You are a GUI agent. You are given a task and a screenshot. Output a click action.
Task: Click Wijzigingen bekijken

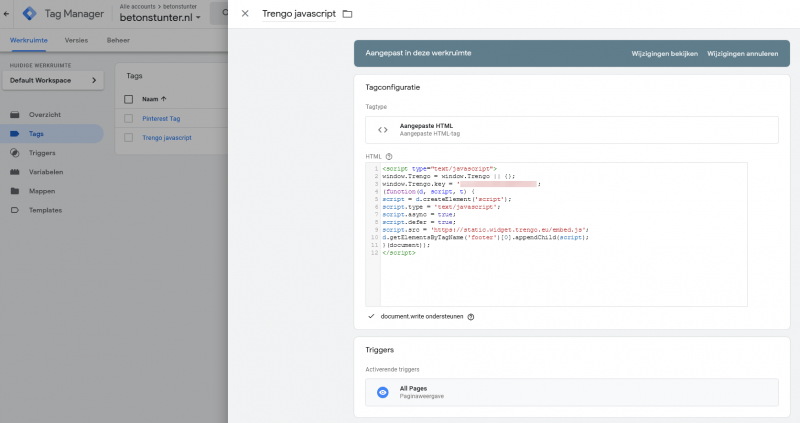(x=664, y=54)
